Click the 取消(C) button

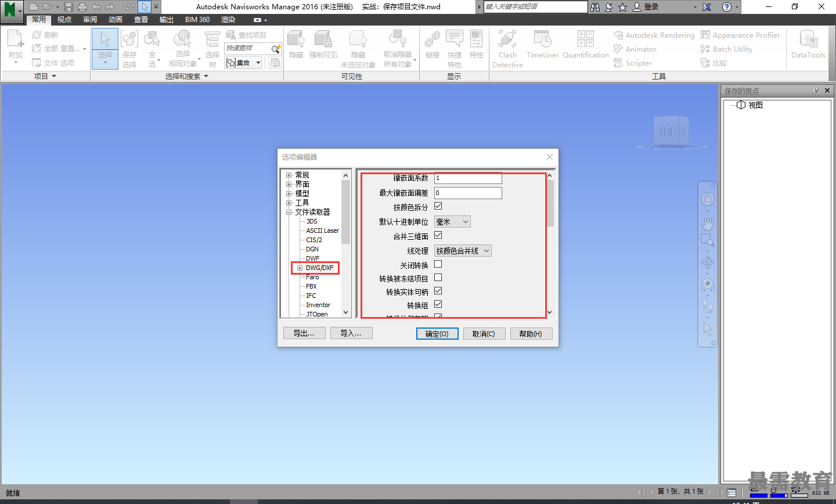484,334
